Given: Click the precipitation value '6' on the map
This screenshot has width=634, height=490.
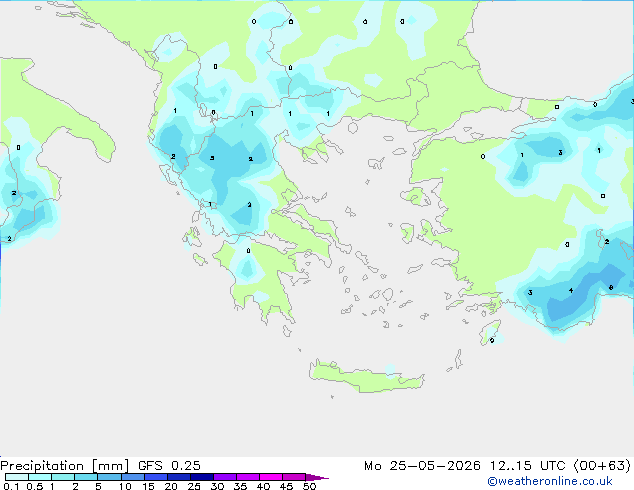Looking at the screenshot, I should 611,287.
